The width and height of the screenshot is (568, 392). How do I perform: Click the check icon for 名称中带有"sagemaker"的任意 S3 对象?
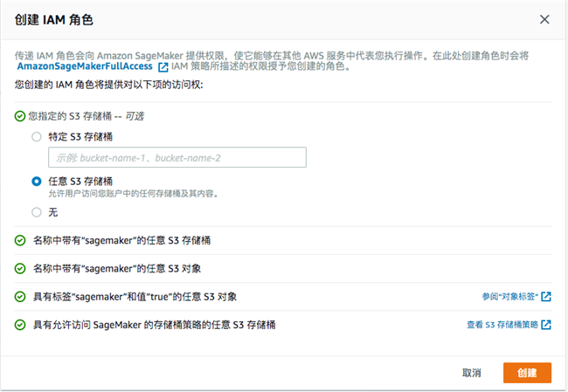tap(20, 269)
